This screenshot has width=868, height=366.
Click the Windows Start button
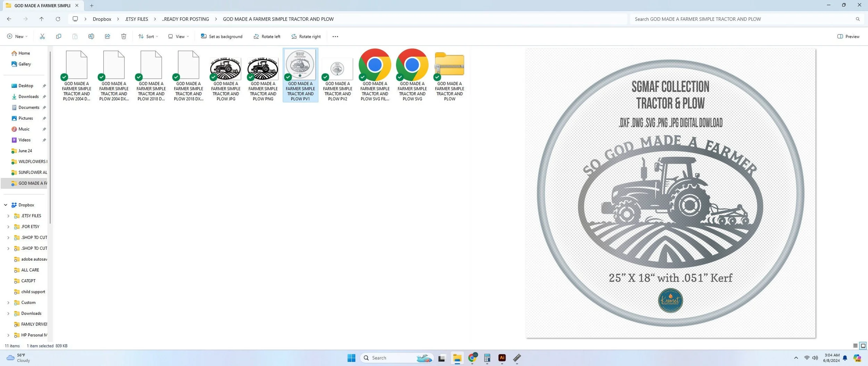[351, 358]
